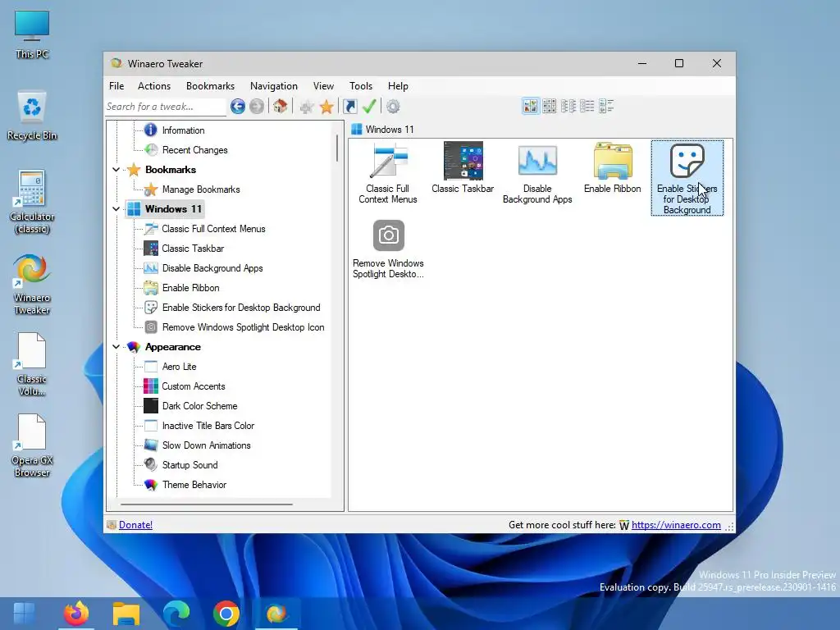
Task: Open the Actions menu
Action: [x=154, y=85]
